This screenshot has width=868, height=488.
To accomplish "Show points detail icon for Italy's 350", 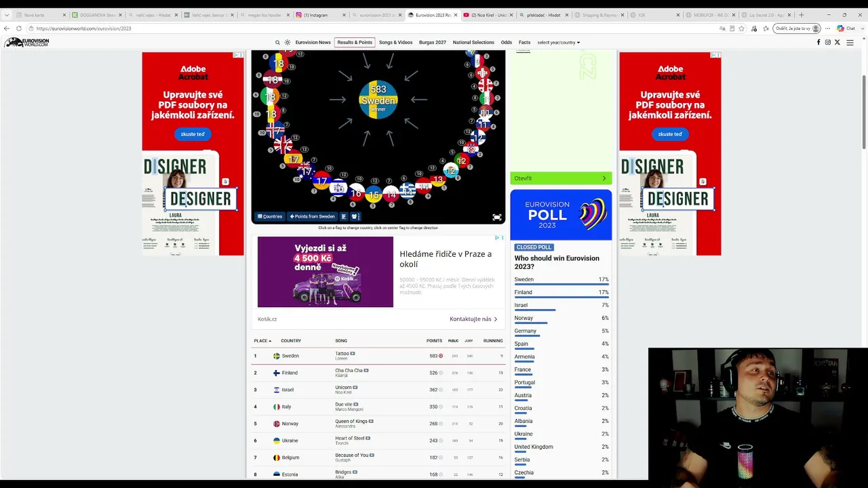I will [441, 407].
